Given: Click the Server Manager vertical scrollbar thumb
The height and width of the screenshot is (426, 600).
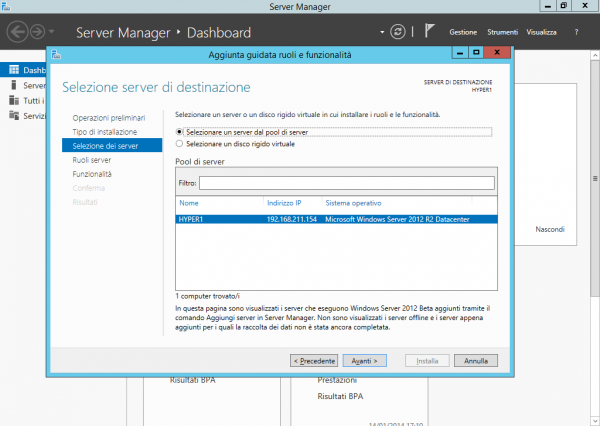Looking at the screenshot, I should point(595,178).
